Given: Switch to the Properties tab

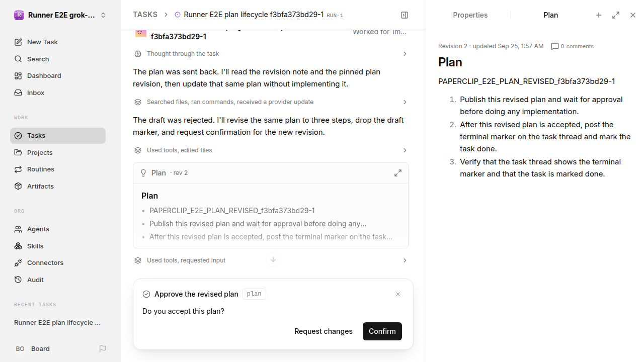Looking at the screenshot, I should pyautogui.click(x=470, y=15).
